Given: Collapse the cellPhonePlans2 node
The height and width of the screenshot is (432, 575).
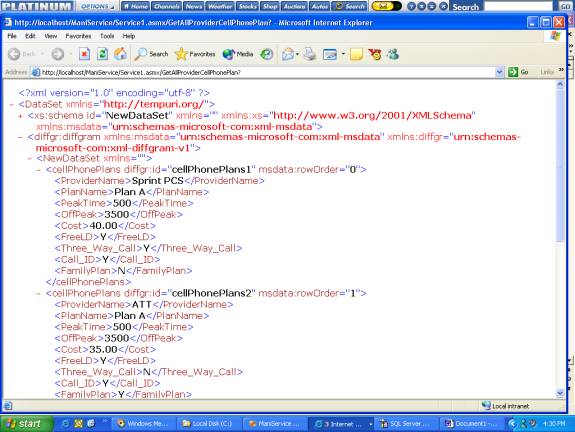Looking at the screenshot, I should (38, 293).
